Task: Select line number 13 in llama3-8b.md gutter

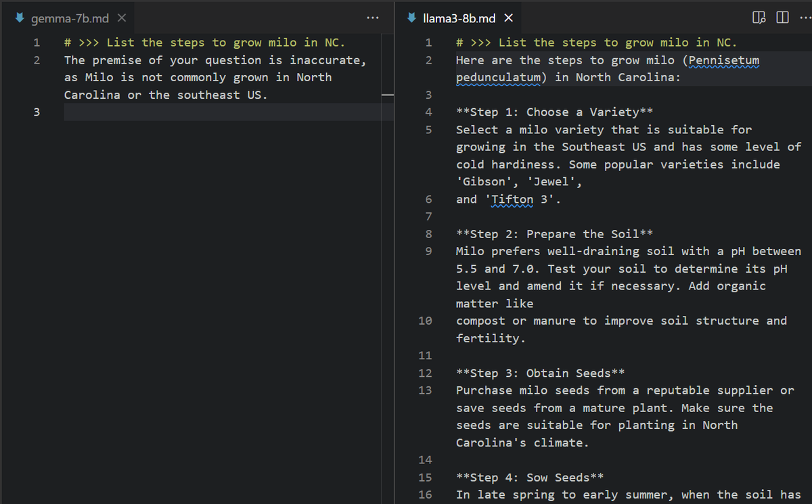Action: click(425, 390)
